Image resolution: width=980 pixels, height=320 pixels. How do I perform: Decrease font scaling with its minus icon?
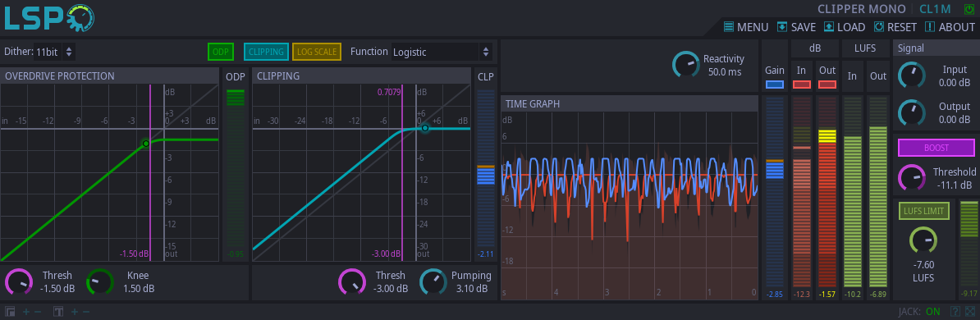[x=86, y=311]
